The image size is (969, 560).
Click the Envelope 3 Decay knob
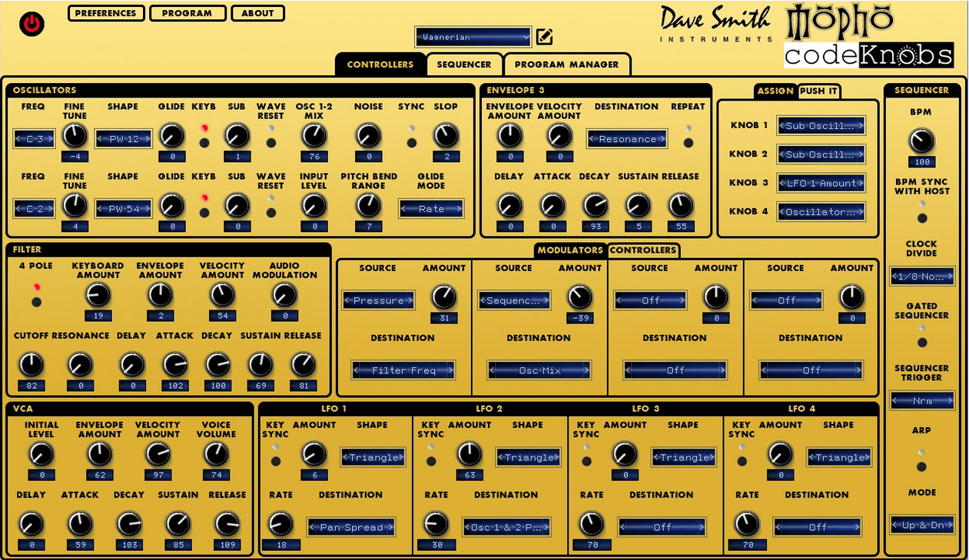pyautogui.click(x=595, y=205)
